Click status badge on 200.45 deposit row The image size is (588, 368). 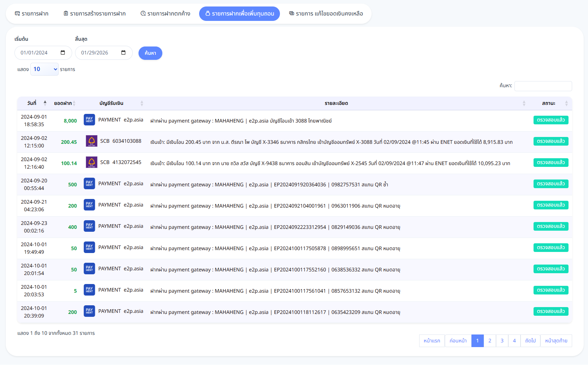coord(551,141)
